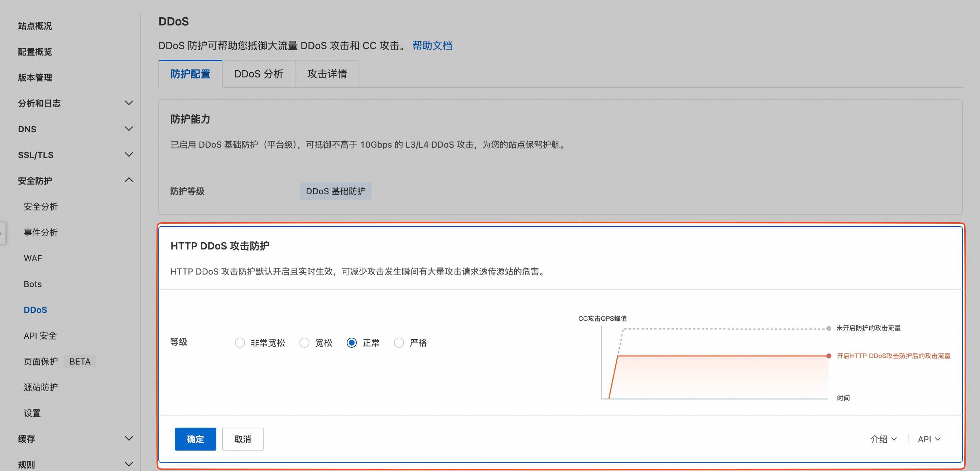Select the 非常宽松 protection level
980x471 pixels.
click(x=240, y=343)
